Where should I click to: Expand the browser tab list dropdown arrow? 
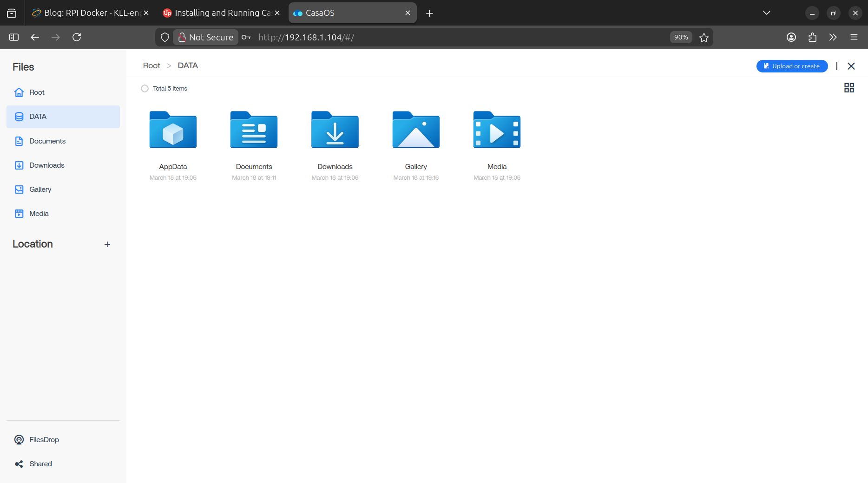767,13
